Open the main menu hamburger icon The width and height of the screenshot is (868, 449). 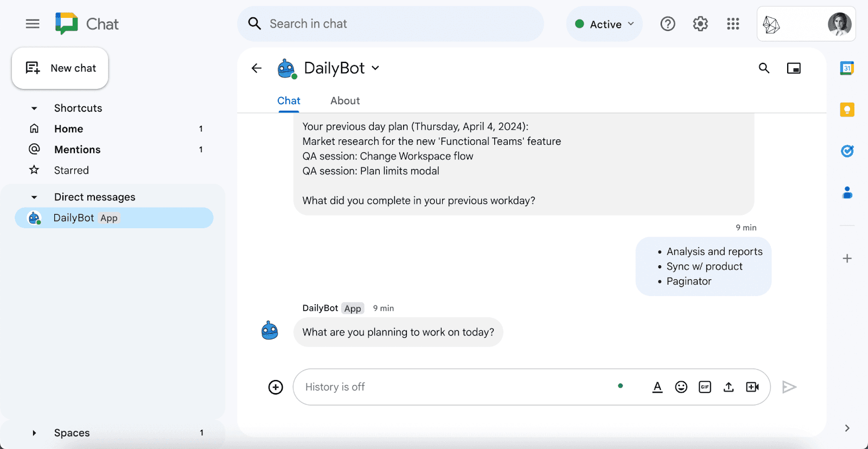[33, 24]
